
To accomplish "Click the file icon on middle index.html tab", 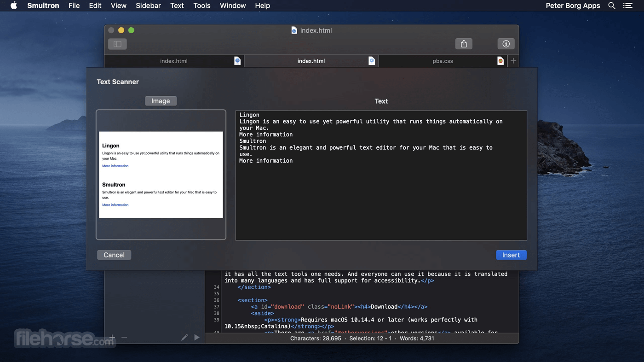I will [x=372, y=61].
